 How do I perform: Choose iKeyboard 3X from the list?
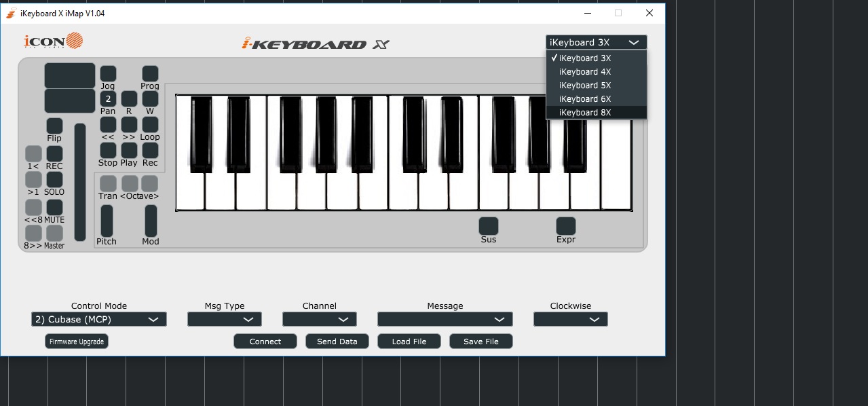[597, 58]
